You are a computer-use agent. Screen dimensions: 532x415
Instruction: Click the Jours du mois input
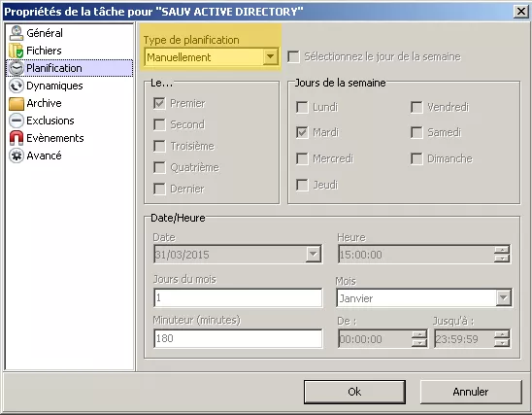[238, 297]
